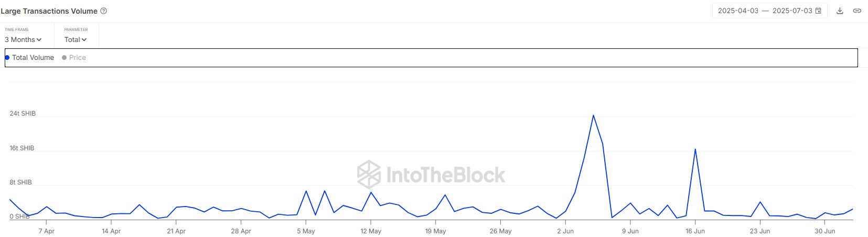
Task: Open the Large Transactions Volume help icon
Action: [104, 11]
